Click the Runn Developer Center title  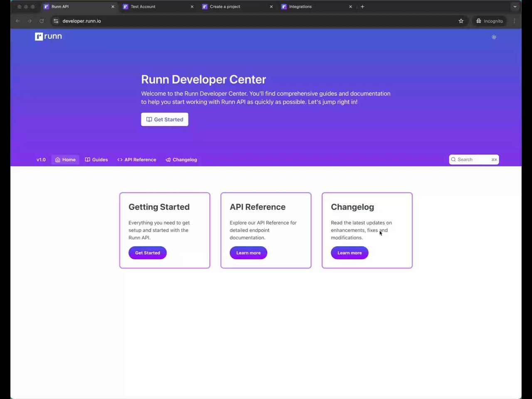pyautogui.click(x=204, y=79)
